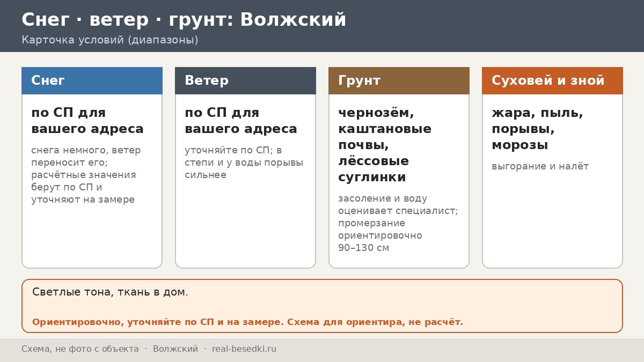Click the dark 'Ветер' card header
This screenshot has width=644, height=362.
pyautogui.click(x=245, y=80)
